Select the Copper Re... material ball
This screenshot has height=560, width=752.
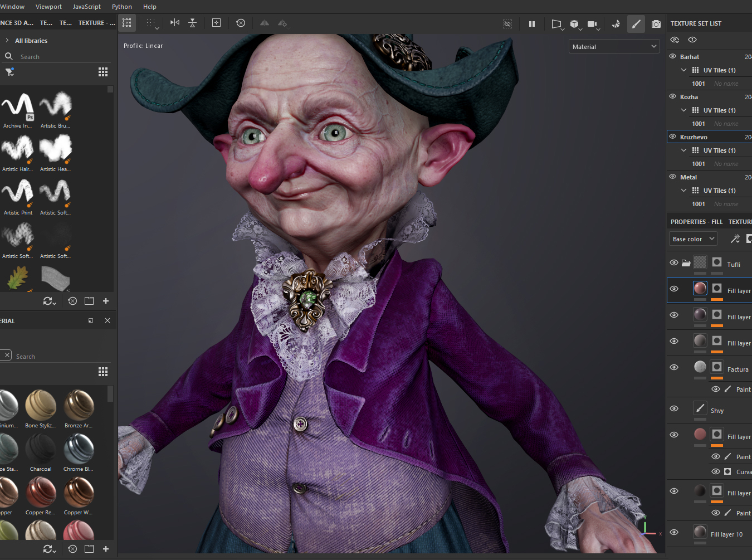[41, 493]
